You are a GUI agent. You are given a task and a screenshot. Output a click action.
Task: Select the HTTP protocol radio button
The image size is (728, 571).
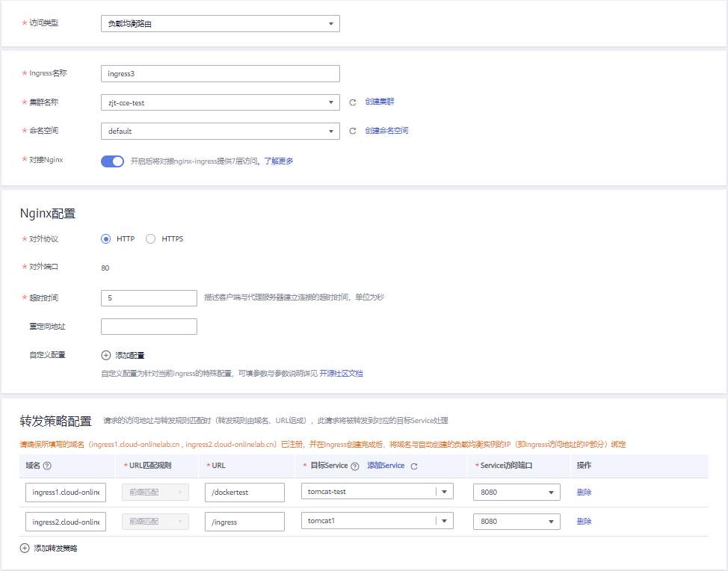pyautogui.click(x=106, y=239)
